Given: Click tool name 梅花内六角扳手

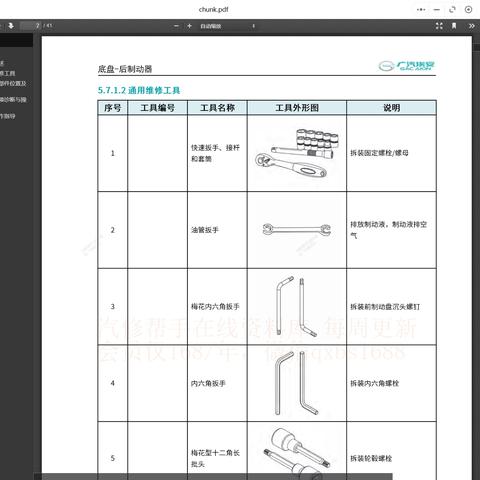Looking at the screenshot, I should [x=215, y=306].
